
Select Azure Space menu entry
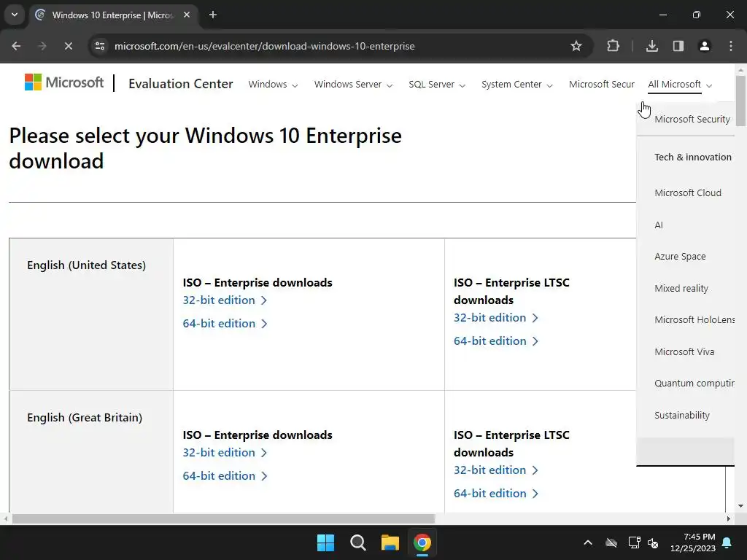pos(681,256)
